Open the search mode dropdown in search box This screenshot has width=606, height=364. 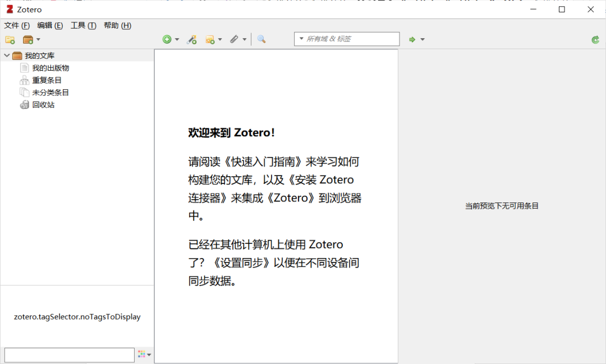click(x=301, y=39)
